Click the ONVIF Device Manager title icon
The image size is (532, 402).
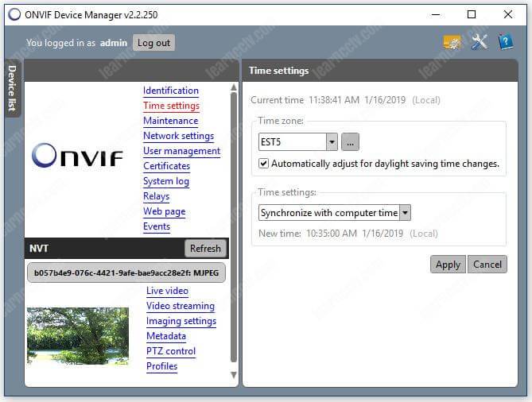click(14, 14)
